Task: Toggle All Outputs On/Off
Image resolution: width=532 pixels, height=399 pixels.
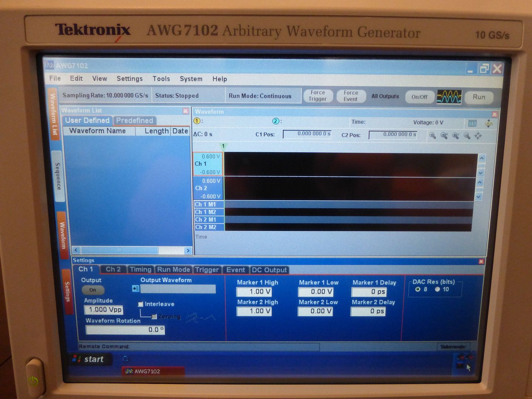Action: pyautogui.click(x=419, y=97)
